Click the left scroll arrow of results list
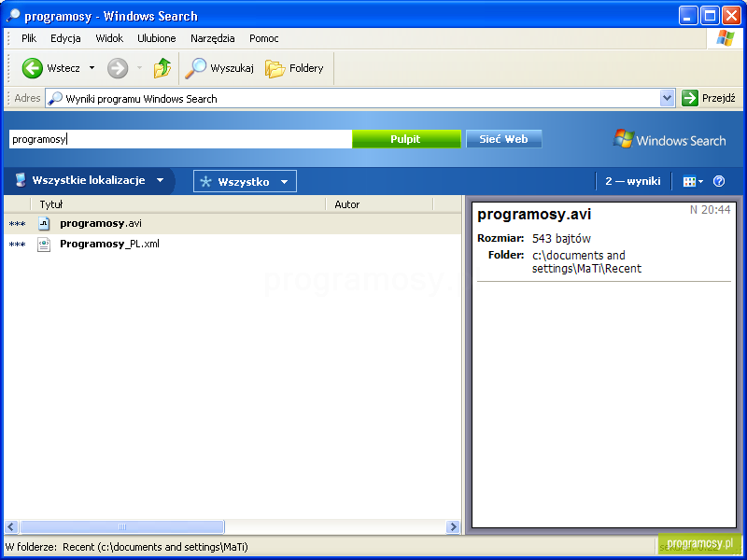 pos(11,526)
